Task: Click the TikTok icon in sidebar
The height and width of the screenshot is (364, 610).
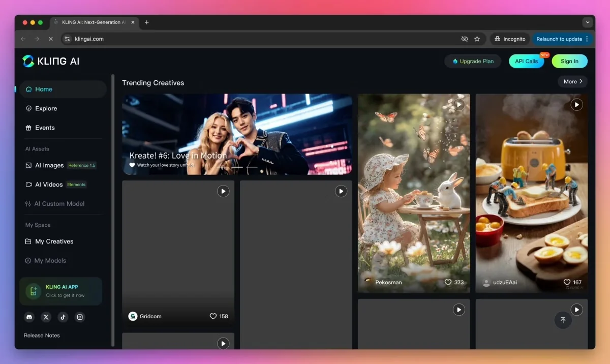Action: pyautogui.click(x=63, y=317)
